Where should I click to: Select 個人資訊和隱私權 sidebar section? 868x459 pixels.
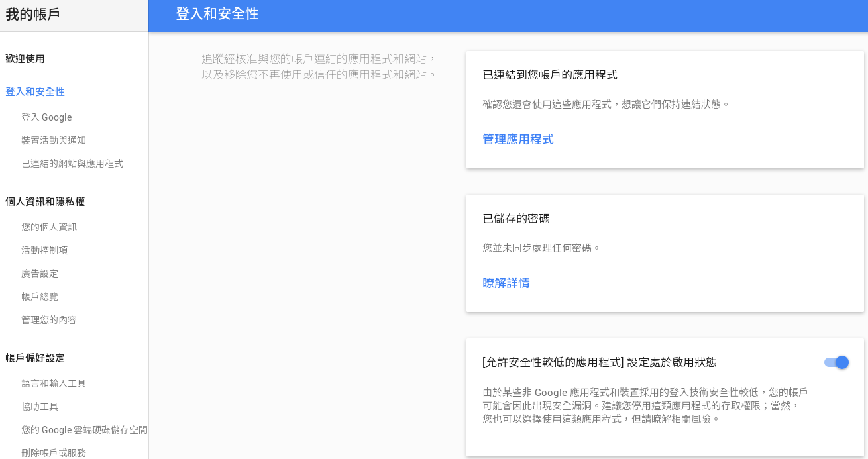[x=45, y=202]
